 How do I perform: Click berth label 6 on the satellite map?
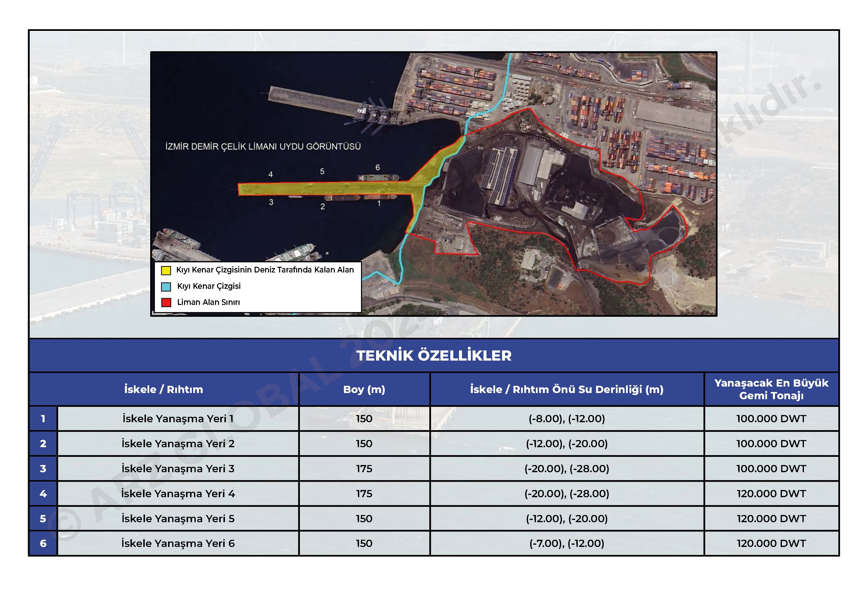coord(377,168)
